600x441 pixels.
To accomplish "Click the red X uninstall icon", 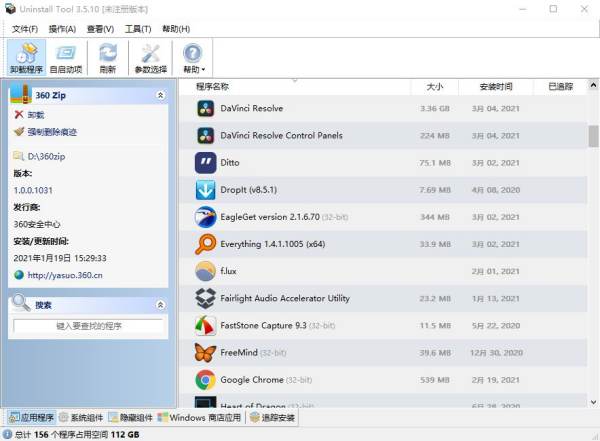I will click(19, 114).
